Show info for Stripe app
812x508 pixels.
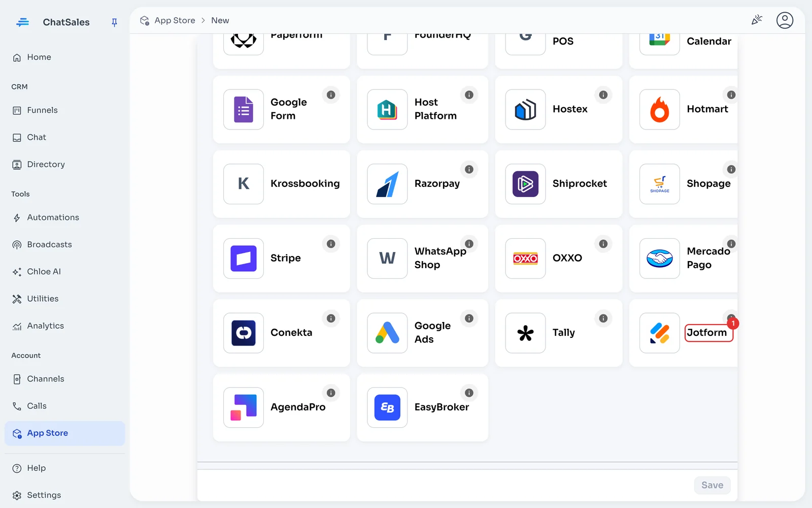point(331,244)
